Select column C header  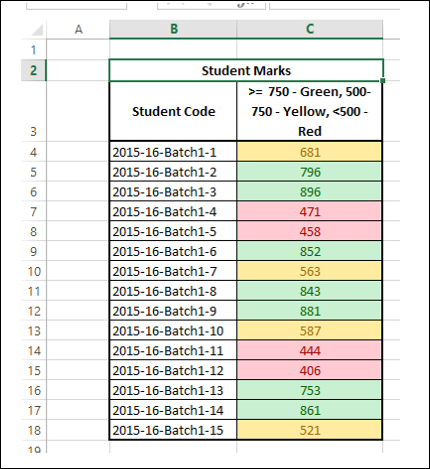tap(310, 29)
